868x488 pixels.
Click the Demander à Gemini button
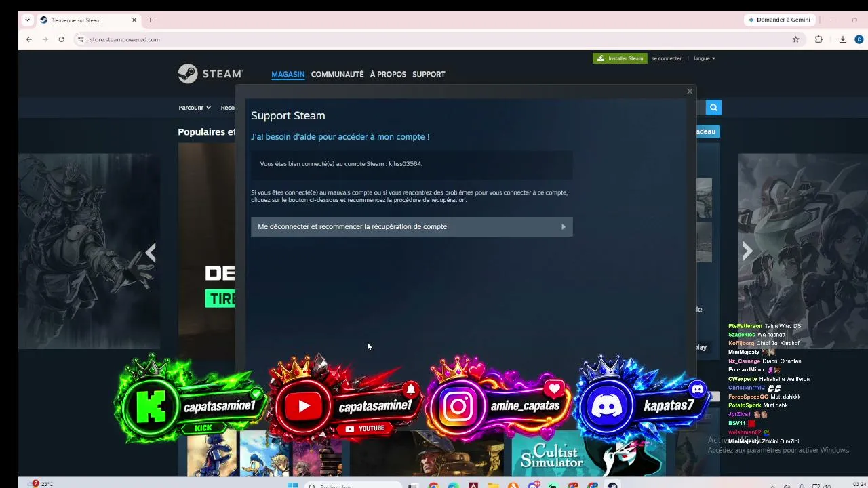coord(779,20)
